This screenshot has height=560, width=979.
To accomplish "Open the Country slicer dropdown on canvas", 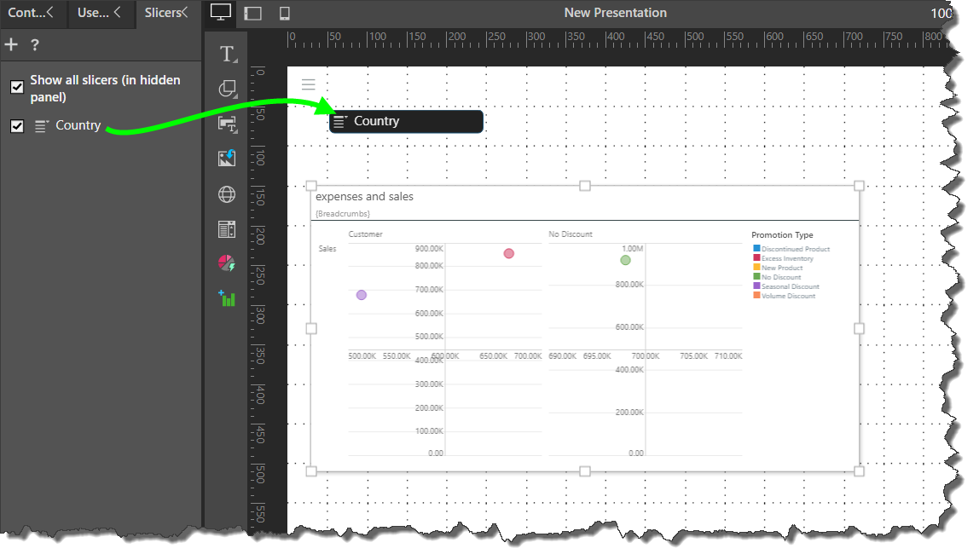I will 406,121.
